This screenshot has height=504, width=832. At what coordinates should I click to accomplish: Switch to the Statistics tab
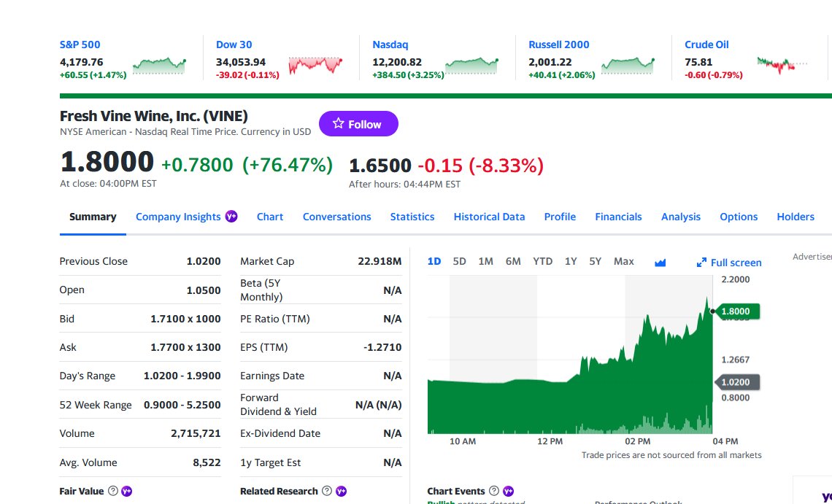(412, 217)
